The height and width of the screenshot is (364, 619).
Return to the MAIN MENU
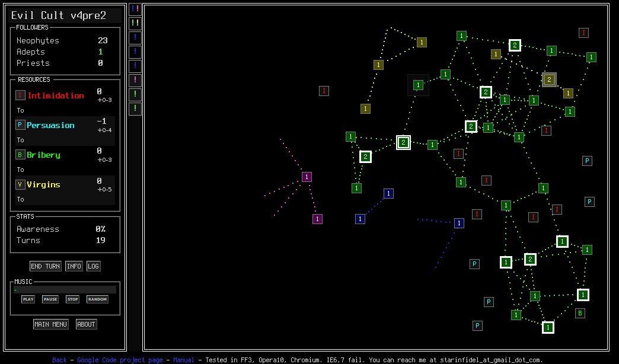(x=51, y=324)
